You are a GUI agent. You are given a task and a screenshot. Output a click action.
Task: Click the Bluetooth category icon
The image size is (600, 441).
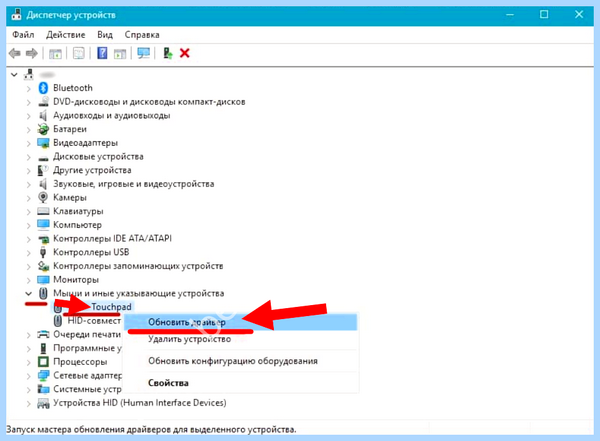43,88
